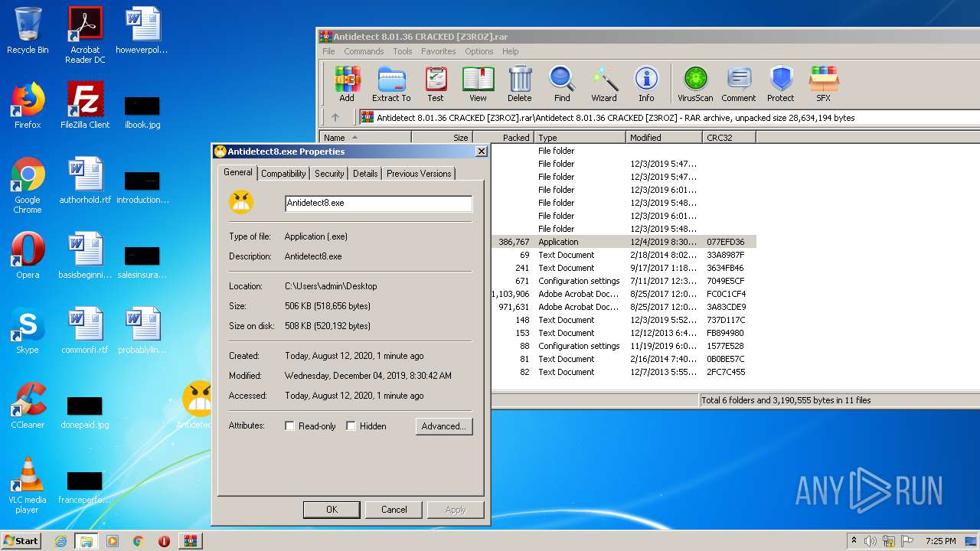Click the WinRAR taskbar button
The image size is (980, 551).
[191, 541]
